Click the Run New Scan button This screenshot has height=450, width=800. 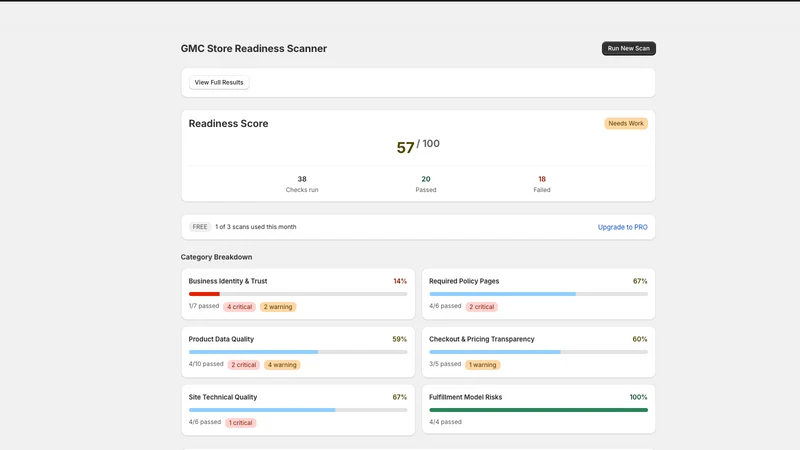point(629,48)
